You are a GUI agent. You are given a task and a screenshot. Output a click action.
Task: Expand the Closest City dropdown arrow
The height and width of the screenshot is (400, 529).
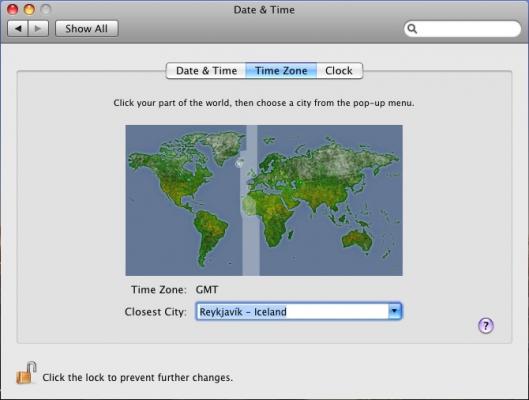(x=394, y=311)
